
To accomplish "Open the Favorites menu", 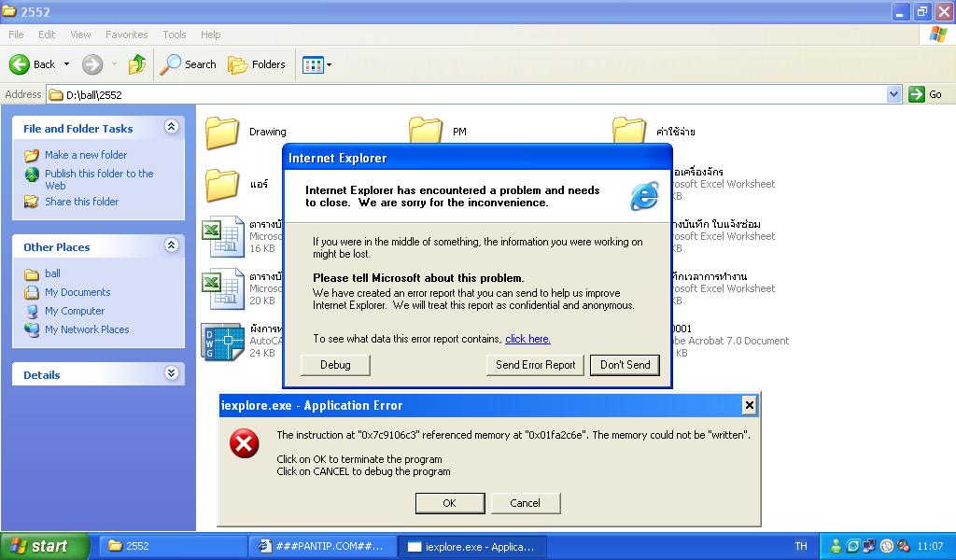I will click(x=126, y=35).
